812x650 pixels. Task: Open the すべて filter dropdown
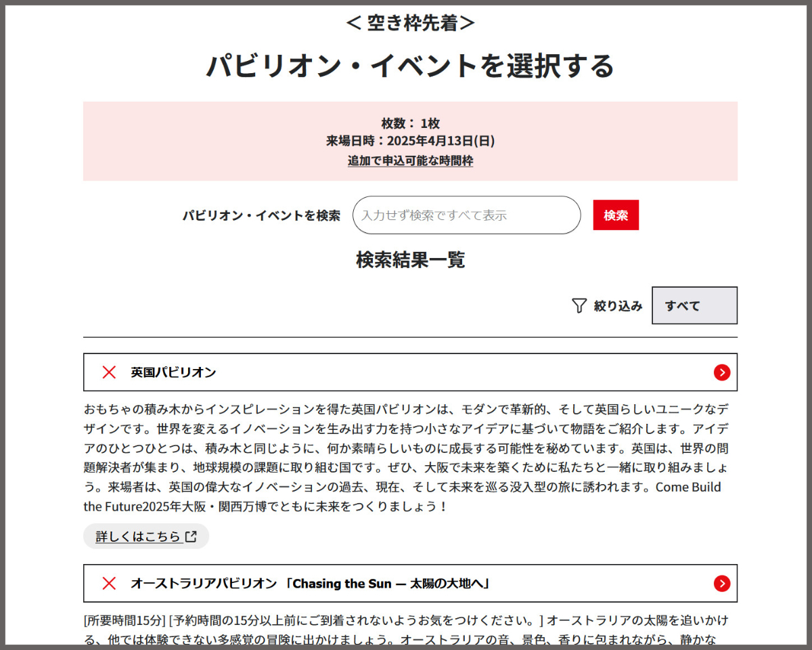tap(694, 305)
